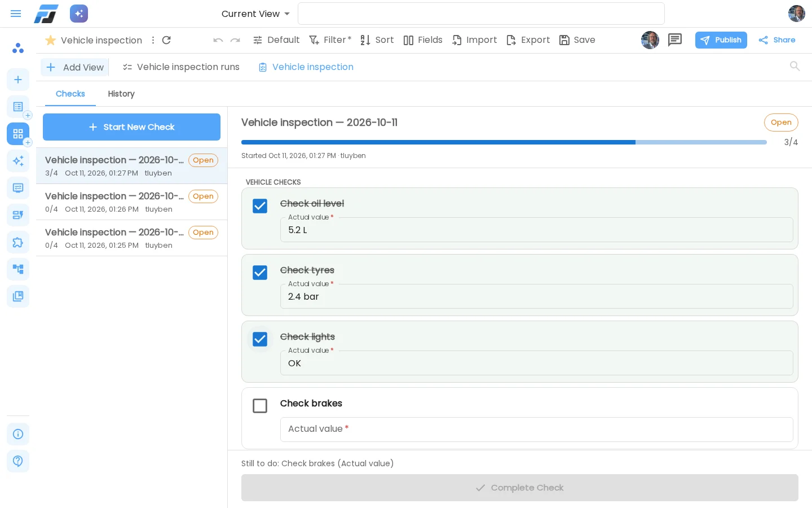The height and width of the screenshot is (508, 812).
Task: Click the inspection progress bar
Action: coord(504,142)
